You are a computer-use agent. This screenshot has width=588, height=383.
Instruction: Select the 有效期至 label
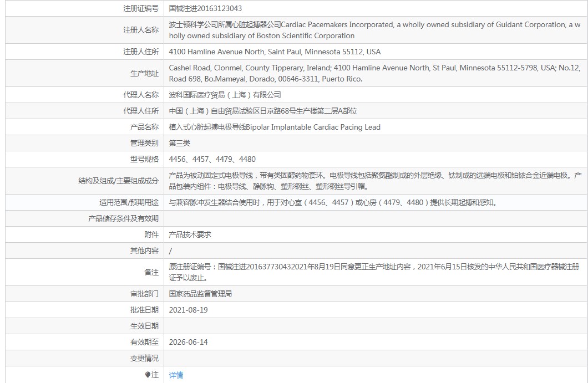144,342
